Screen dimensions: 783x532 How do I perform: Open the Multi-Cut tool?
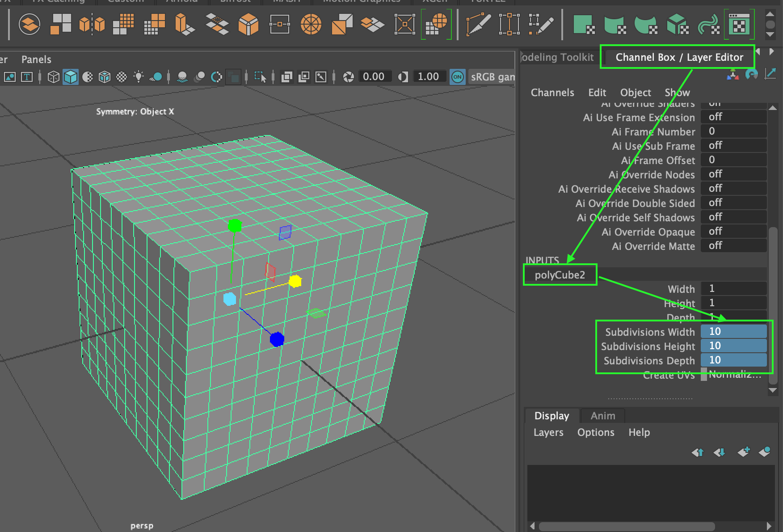tap(478, 25)
